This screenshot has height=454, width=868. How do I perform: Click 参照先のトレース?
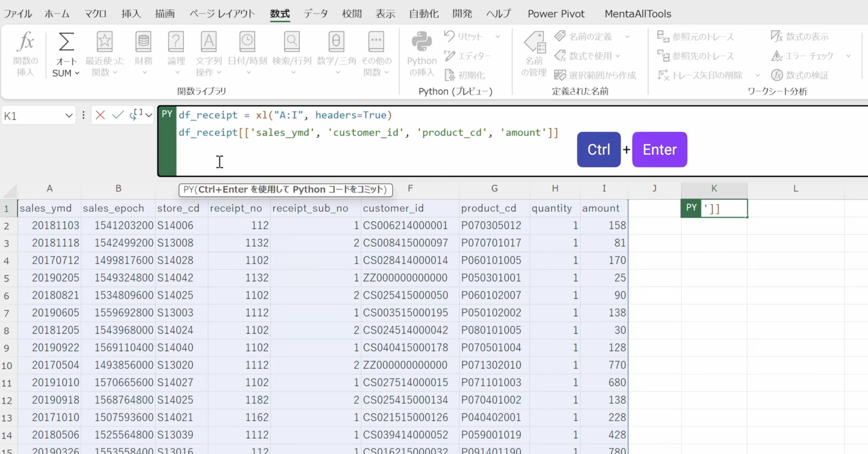point(695,56)
